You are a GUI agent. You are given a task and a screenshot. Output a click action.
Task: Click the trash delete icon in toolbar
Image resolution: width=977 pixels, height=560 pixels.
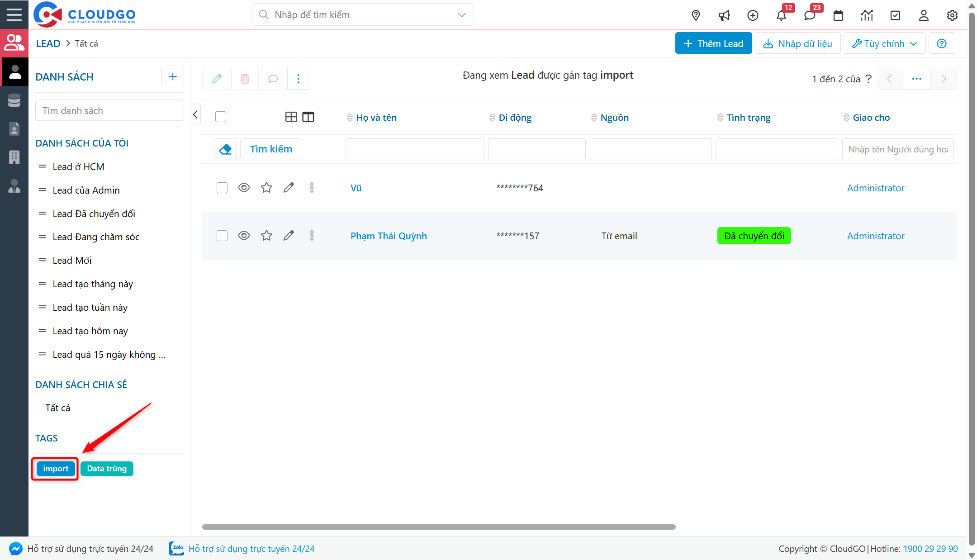[245, 79]
